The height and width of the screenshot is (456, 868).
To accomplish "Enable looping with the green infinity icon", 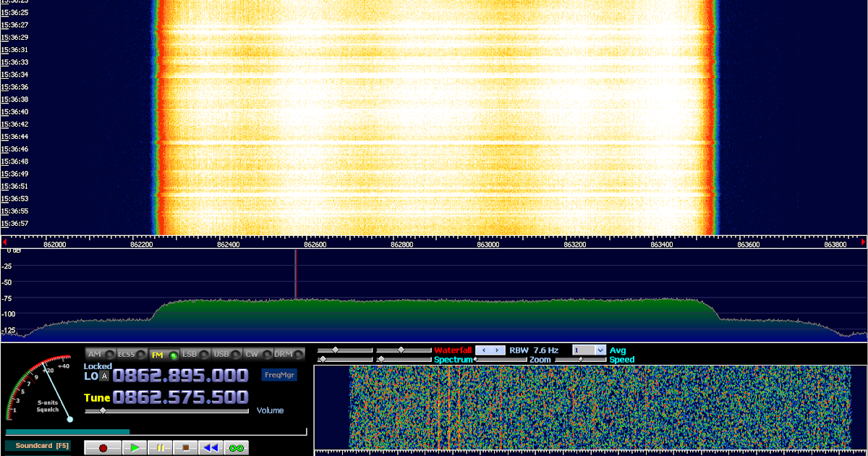I will tap(236, 447).
